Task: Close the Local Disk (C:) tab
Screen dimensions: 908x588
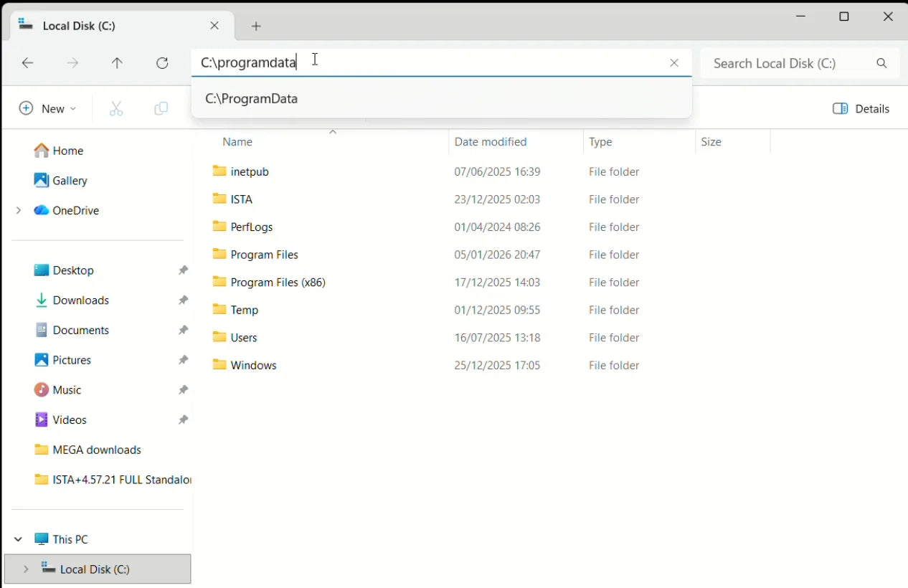Action: click(214, 25)
